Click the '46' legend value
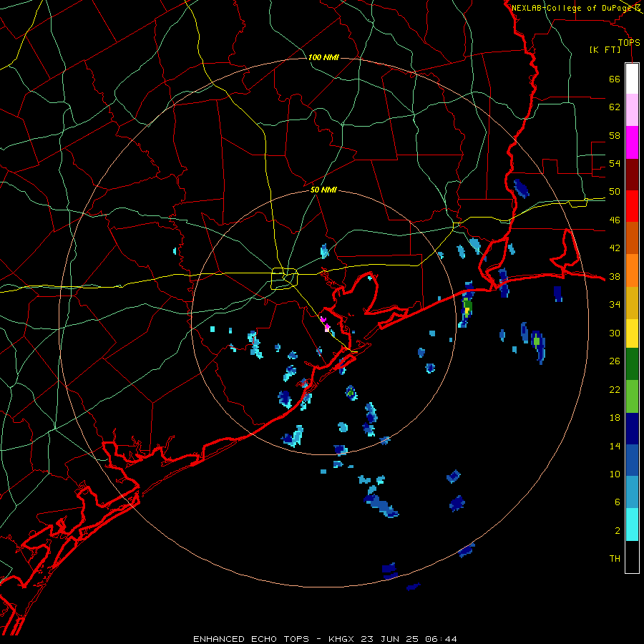 (x=615, y=220)
